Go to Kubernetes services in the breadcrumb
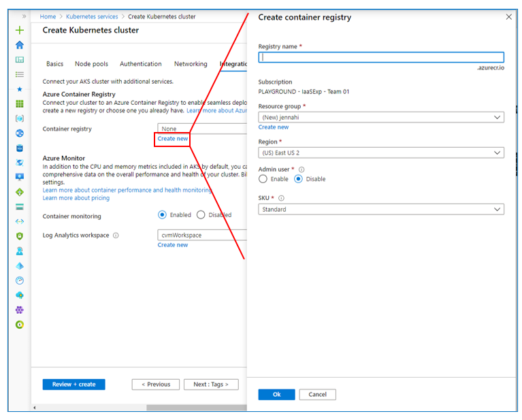 coord(92,16)
